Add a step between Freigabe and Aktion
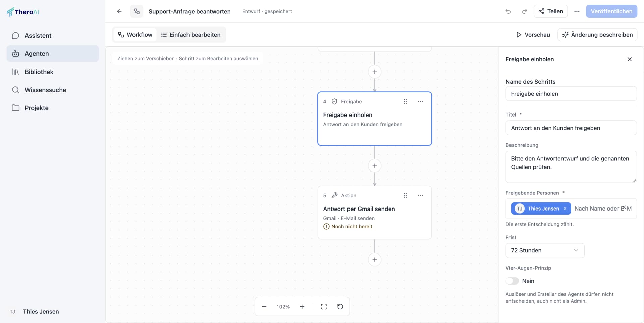This screenshot has height=323, width=644. point(375,166)
